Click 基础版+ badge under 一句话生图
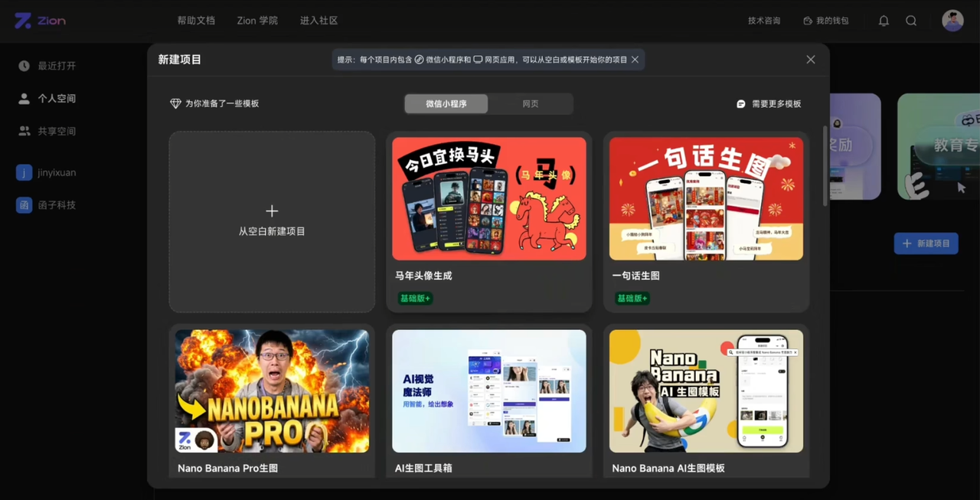Image resolution: width=980 pixels, height=500 pixels. 632,298
